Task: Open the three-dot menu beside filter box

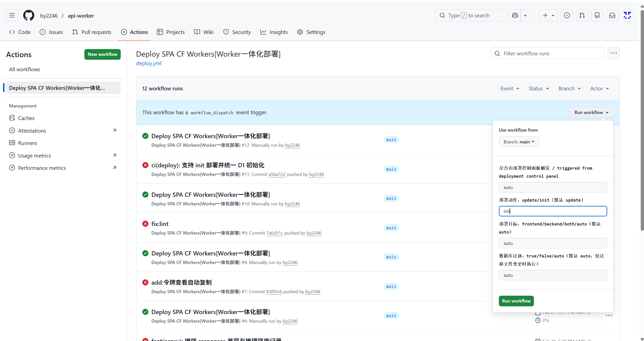Action: click(614, 53)
